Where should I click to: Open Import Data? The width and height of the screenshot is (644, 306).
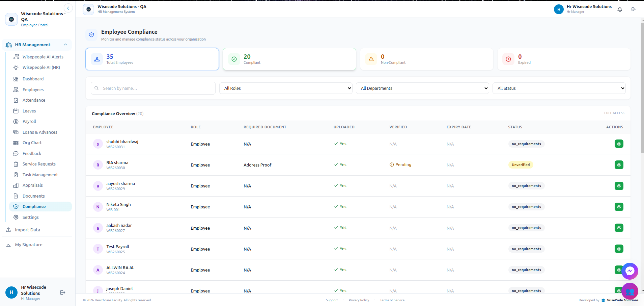click(37, 230)
